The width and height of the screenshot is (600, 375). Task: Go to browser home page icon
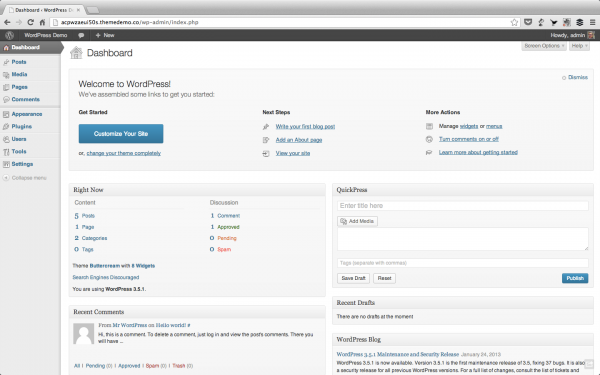42,22
